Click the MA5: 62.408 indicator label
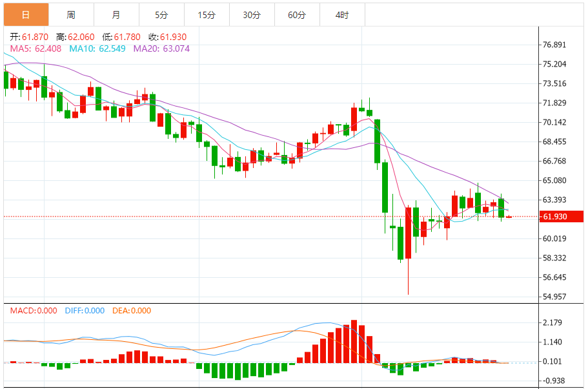588x389 pixels. (x=35, y=49)
